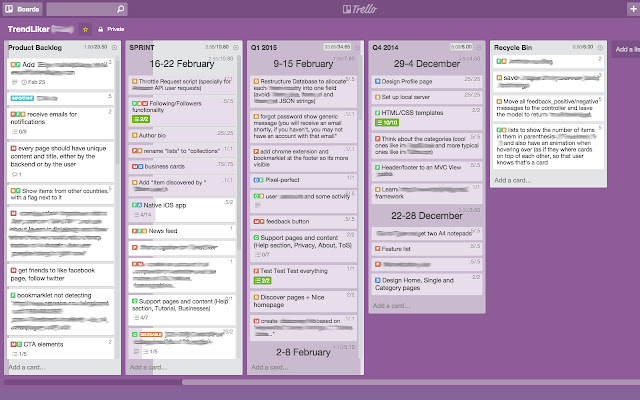Click checklist 4/7 badge on SPRINT Support pages card
640x400 pixels.
(141, 317)
